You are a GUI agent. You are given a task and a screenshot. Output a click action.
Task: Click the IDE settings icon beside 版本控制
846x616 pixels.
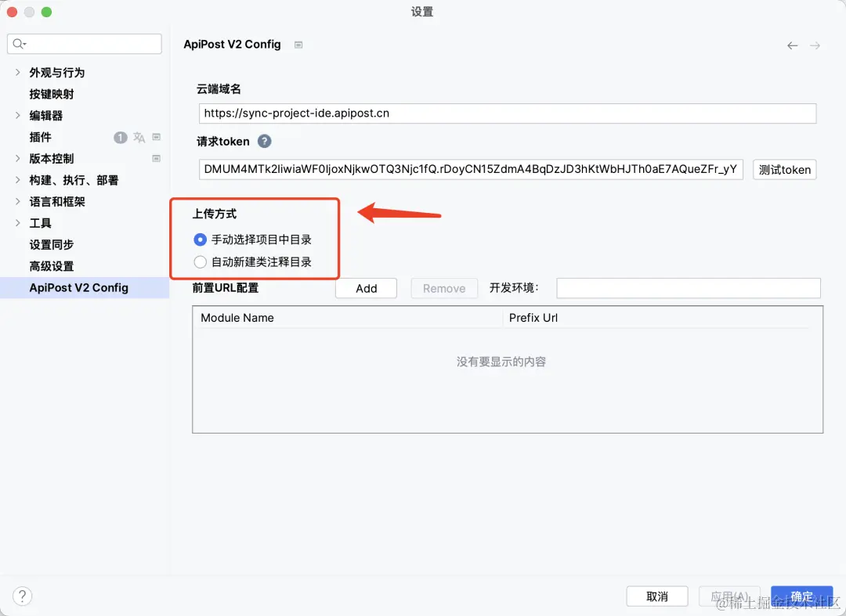click(156, 158)
